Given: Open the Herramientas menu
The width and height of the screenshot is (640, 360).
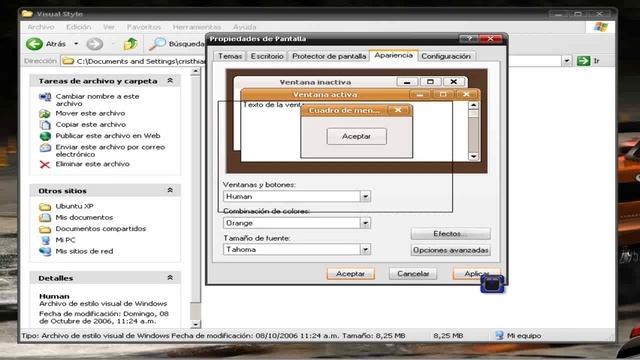Looking at the screenshot, I should 197,27.
